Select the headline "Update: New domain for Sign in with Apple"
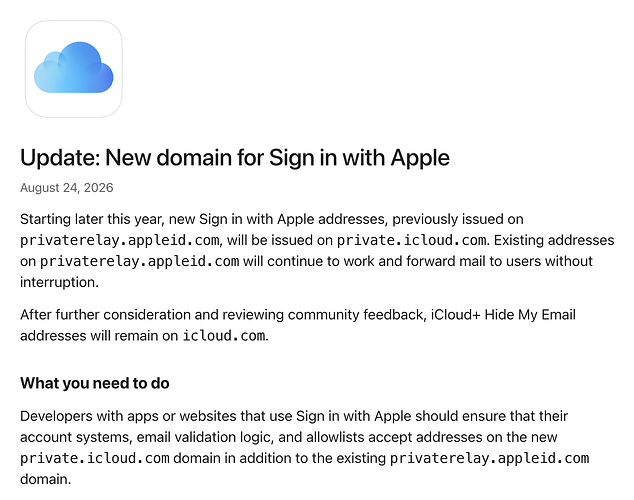Viewport: 634px width, 500px height. click(x=235, y=158)
